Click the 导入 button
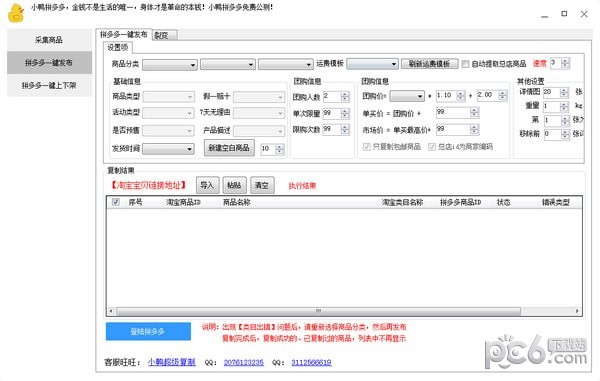 pyautogui.click(x=207, y=186)
